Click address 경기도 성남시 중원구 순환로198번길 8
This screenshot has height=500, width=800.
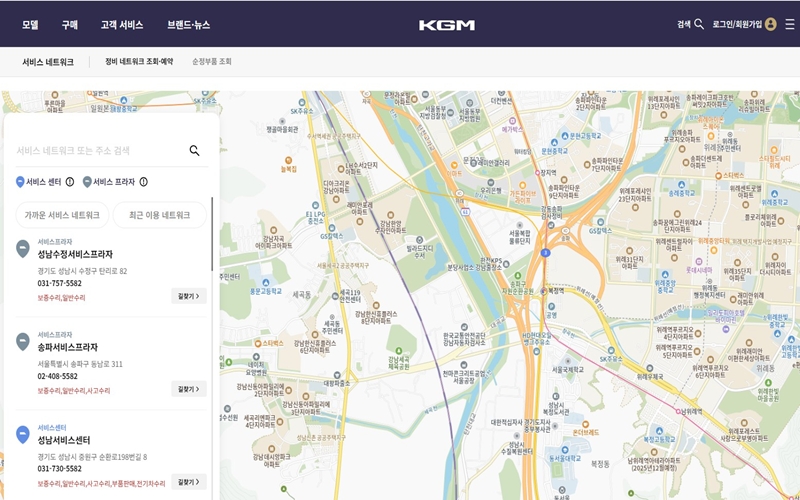pyautogui.click(x=92, y=457)
